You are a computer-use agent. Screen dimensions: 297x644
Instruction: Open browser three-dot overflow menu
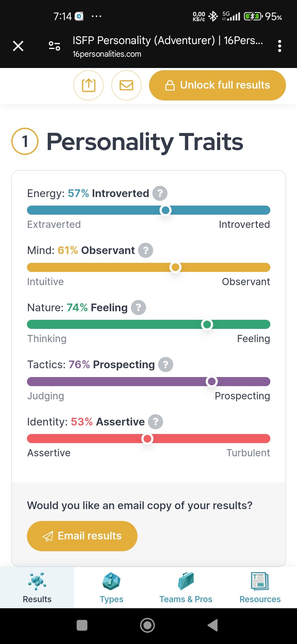279,46
